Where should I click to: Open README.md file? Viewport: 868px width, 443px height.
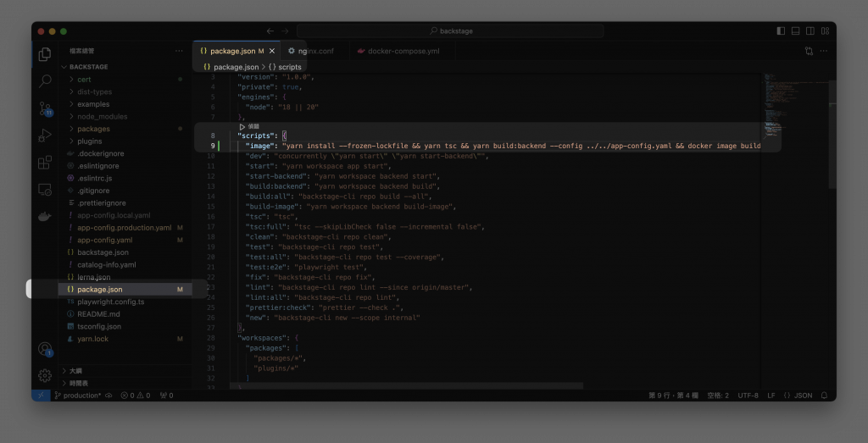coord(125,314)
